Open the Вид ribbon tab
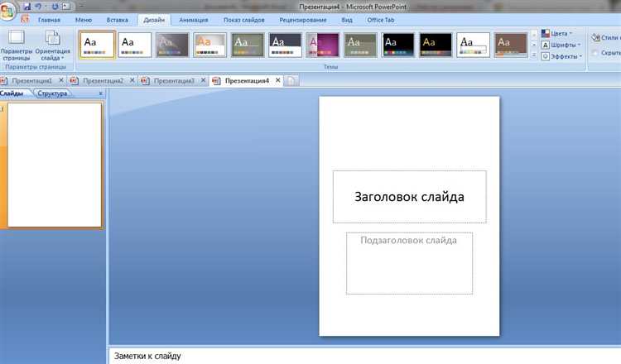The image size is (621, 364). [x=347, y=20]
